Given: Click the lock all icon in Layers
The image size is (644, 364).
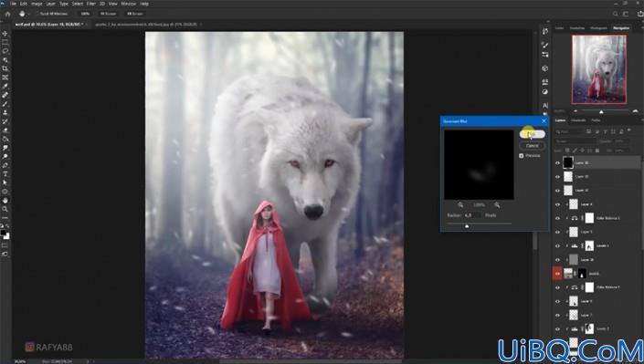Looking at the screenshot, I should click(597, 151).
